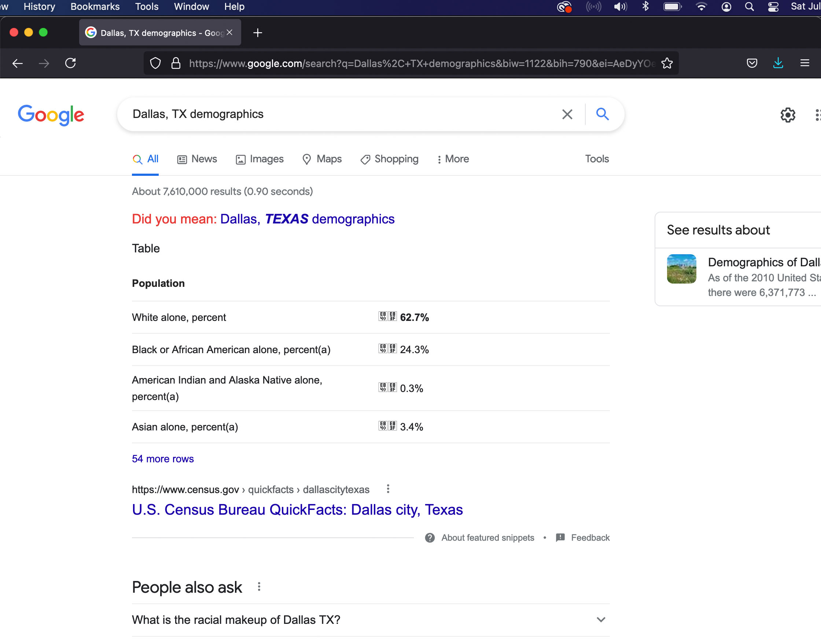Screen dimensions: 821x644
Task: Open a new tab with the plus button
Action: (258, 33)
